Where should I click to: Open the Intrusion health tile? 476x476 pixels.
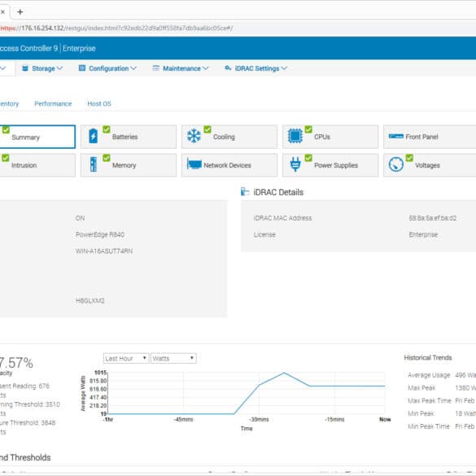(x=37, y=165)
